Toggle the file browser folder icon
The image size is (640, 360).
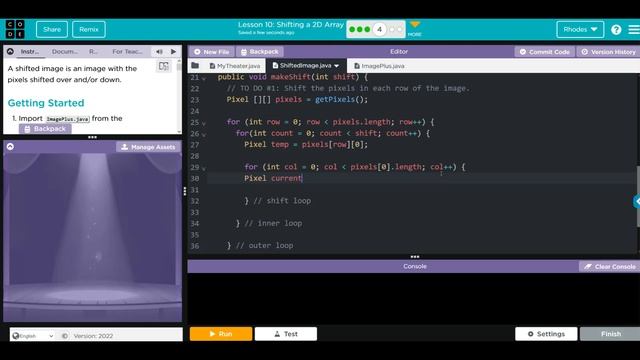point(195,66)
